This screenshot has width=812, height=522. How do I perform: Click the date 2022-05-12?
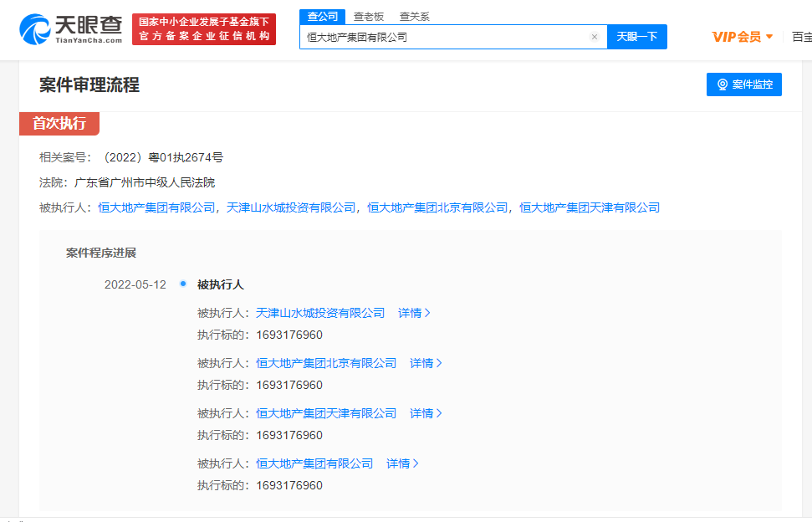click(x=135, y=284)
